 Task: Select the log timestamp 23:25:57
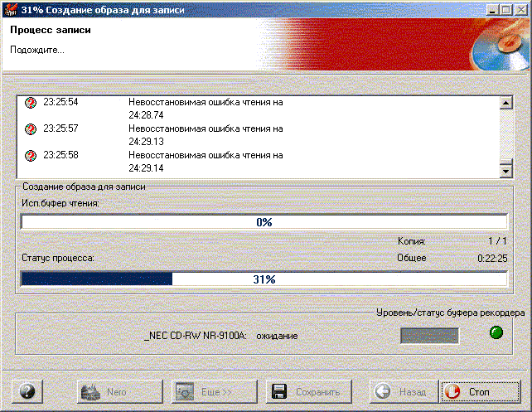[x=60, y=128]
